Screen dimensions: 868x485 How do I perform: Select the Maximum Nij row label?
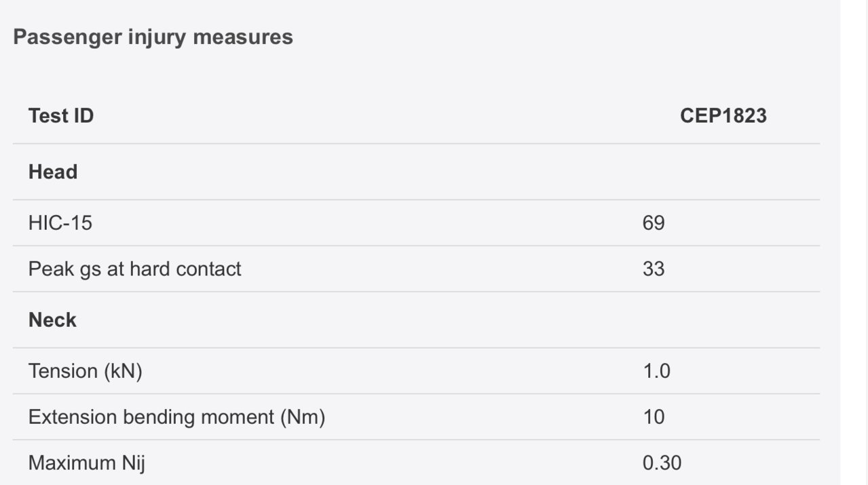87,463
